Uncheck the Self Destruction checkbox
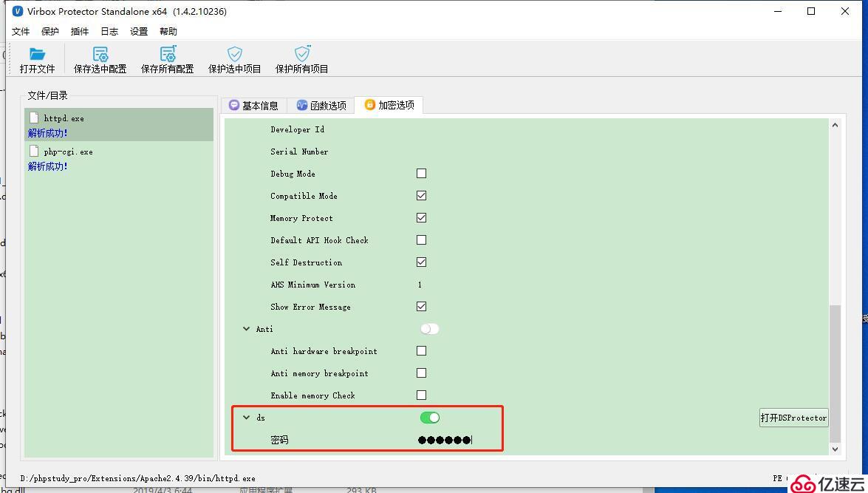 [421, 262]
